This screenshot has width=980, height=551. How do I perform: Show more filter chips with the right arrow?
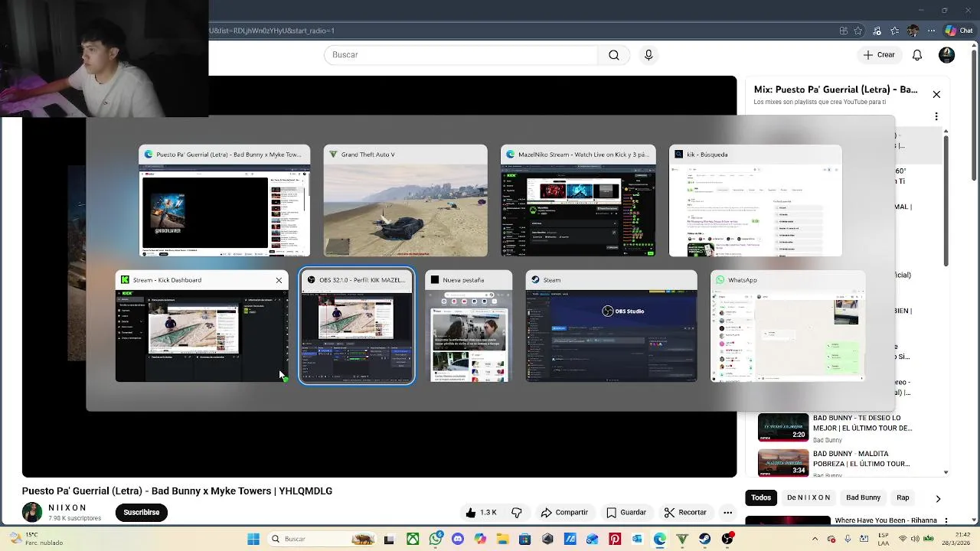(x=938, y=498)
